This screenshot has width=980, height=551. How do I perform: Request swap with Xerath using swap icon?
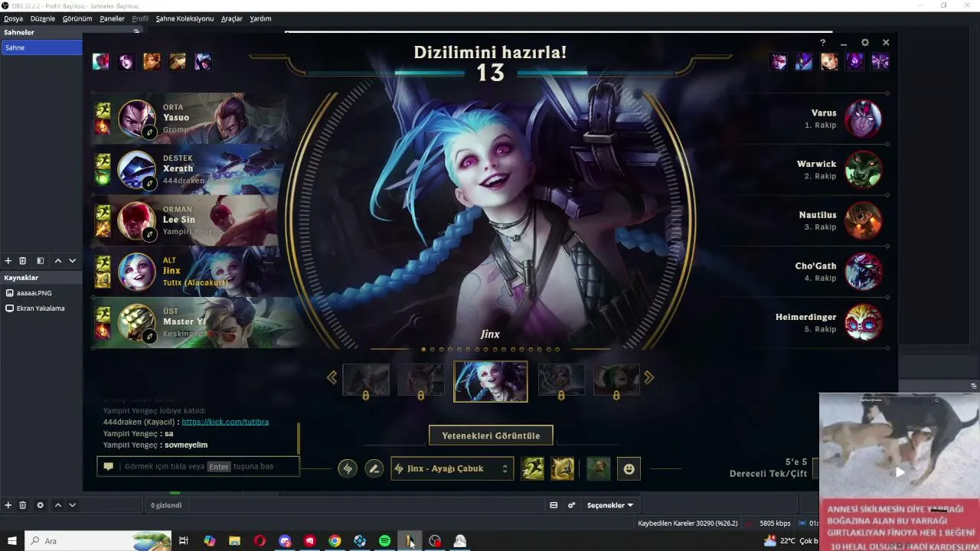coord(150,183)
